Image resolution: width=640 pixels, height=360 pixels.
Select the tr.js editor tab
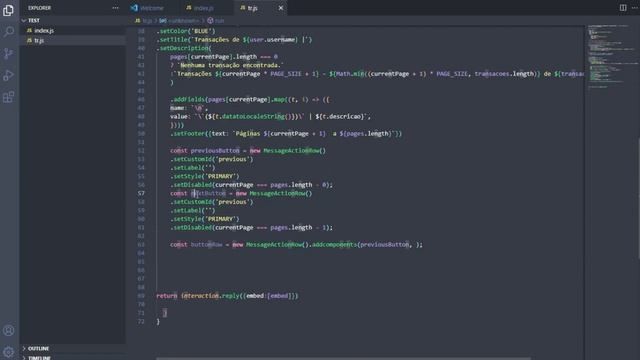(x=253, y=8)
